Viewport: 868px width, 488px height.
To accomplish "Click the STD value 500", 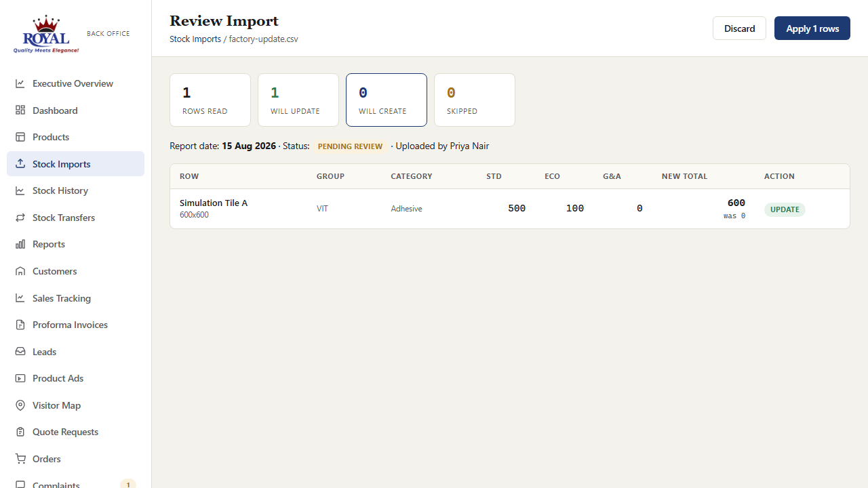I will (517, 209).
